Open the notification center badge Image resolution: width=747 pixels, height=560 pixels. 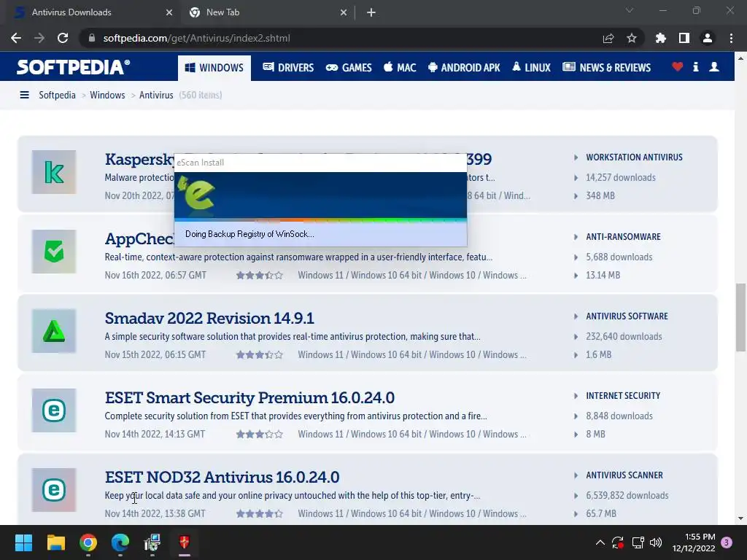point(727,542)
